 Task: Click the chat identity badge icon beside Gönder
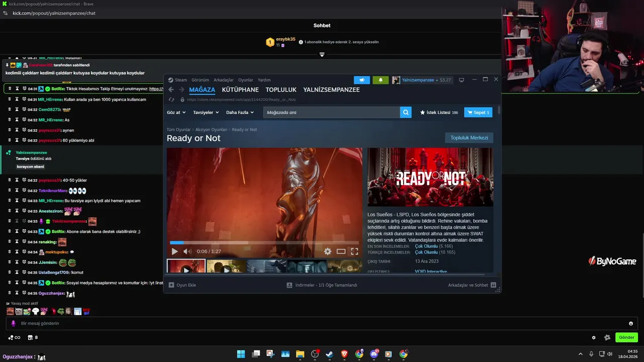pos(607,337)
